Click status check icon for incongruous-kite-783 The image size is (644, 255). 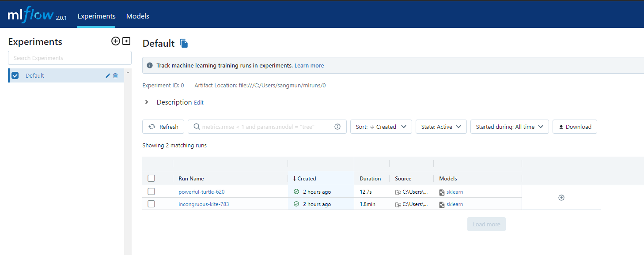click(296, 204)
